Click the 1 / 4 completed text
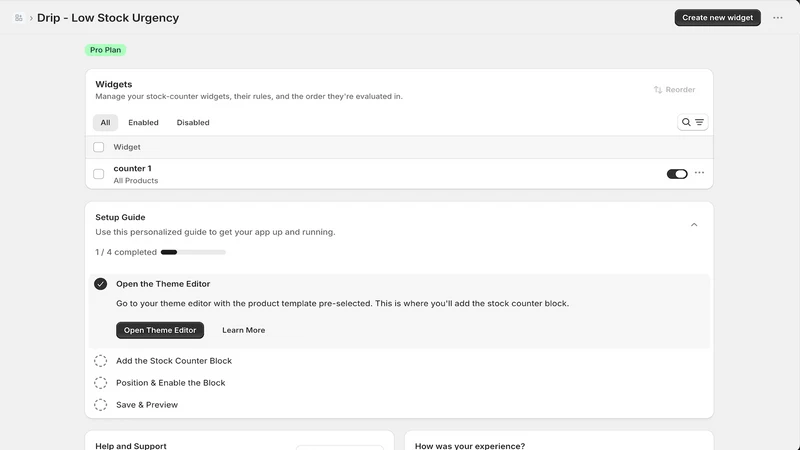Viewport: 800px width, 450px height. [x=126, y=252]
